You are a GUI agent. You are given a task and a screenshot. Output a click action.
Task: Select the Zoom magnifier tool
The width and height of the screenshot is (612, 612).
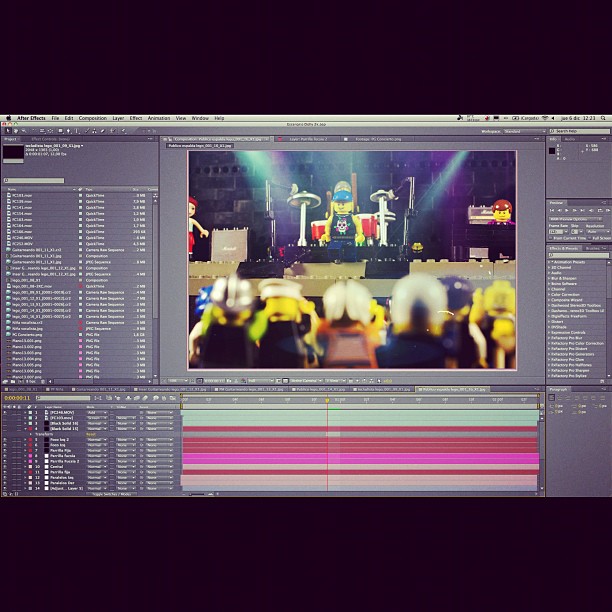(24, 131)
